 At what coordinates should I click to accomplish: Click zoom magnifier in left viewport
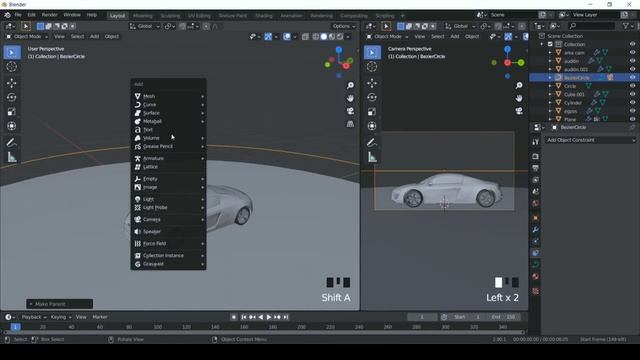[x=350, y=85]
